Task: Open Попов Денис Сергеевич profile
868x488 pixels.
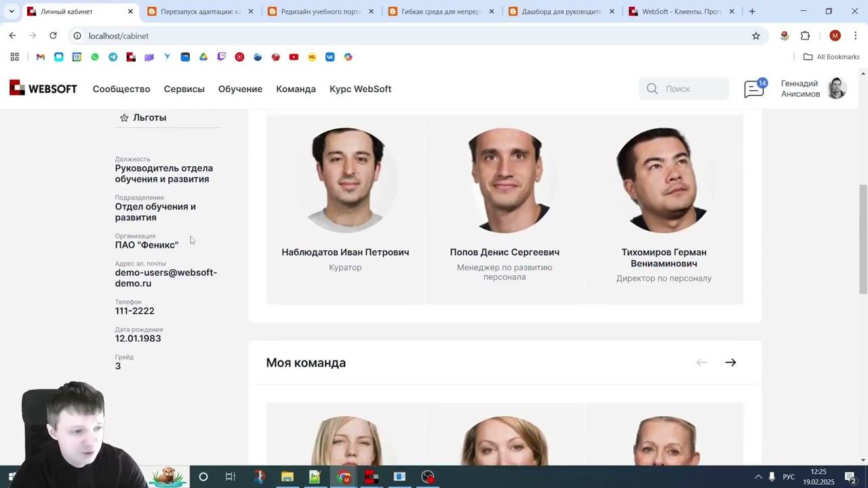Action: pyautogui.click(x=505, y=252)
